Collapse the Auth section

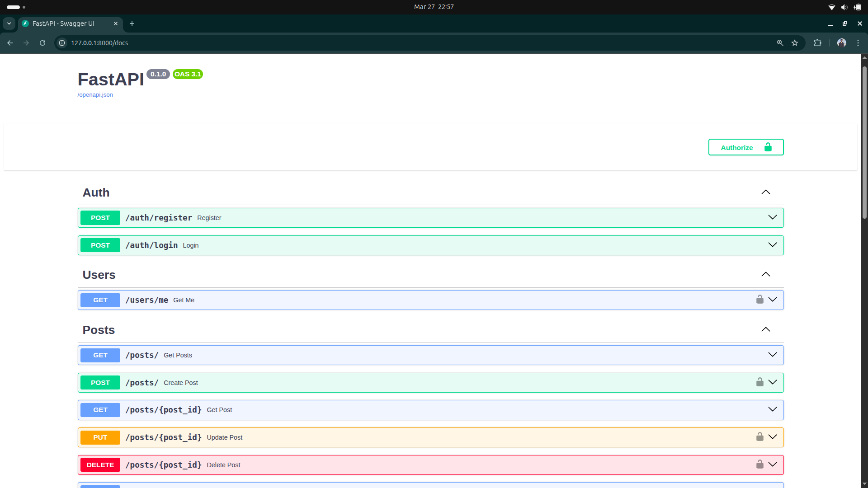pos(765,192)
